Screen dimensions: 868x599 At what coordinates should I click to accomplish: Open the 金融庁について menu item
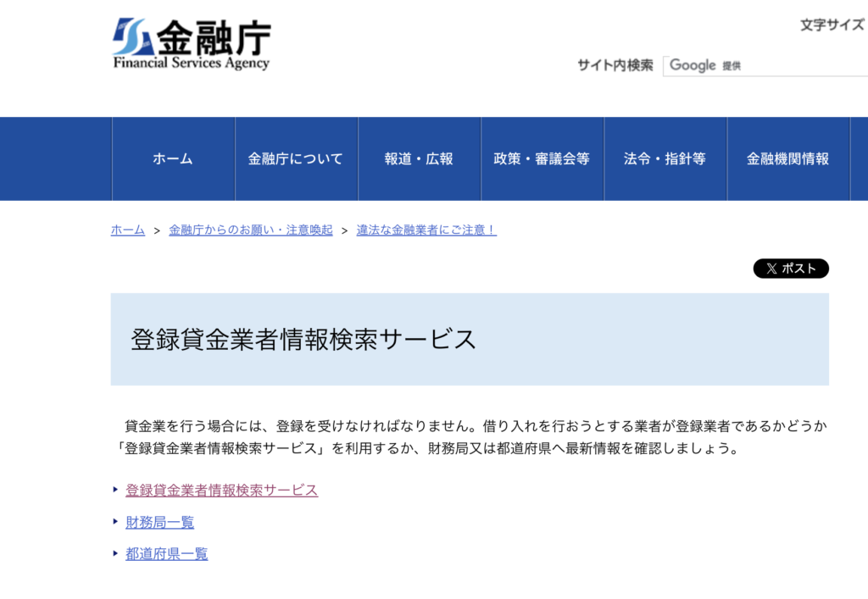[296, 158]
